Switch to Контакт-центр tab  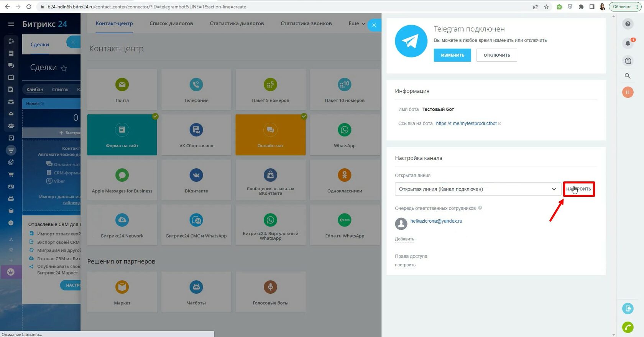point(114,23)
